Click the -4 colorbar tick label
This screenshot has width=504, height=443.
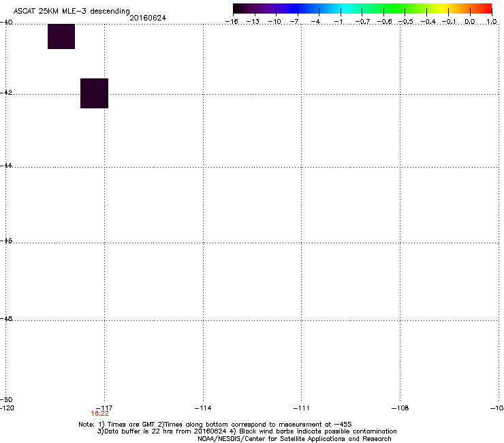(315, 22)
